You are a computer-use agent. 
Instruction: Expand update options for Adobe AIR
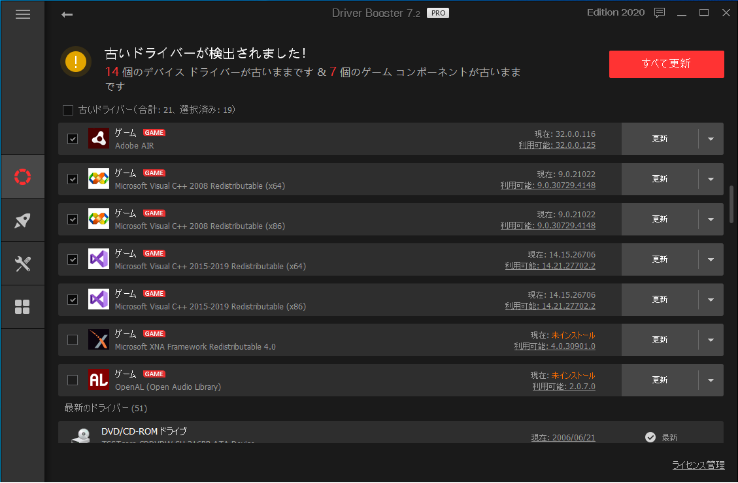pyautogui.click(x=711, y=139)
